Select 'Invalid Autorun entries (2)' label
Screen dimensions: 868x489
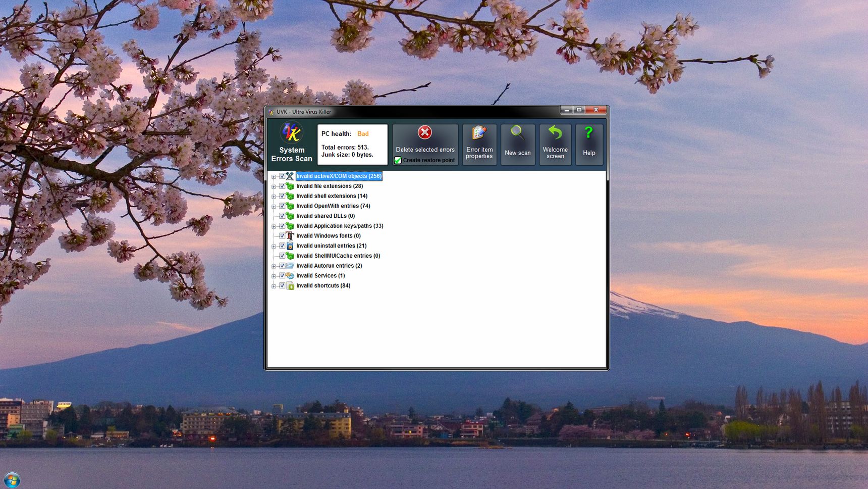[x=329, y=266]
